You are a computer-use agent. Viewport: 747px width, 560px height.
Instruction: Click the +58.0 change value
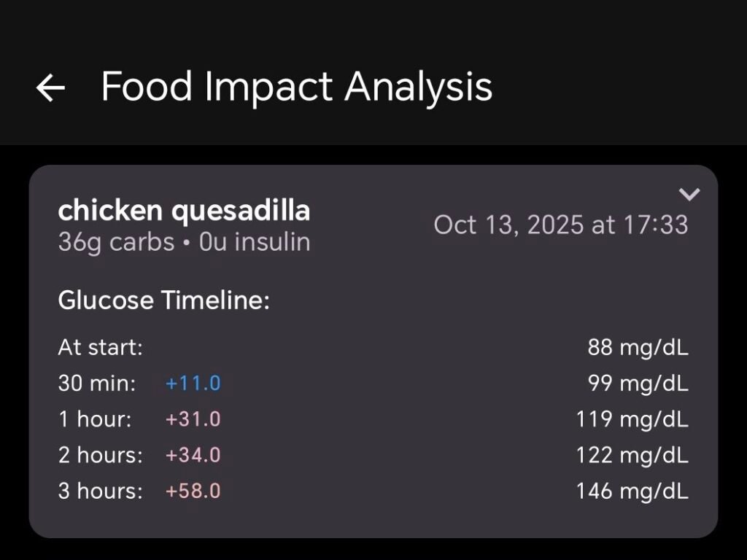[x=193, y=491]
